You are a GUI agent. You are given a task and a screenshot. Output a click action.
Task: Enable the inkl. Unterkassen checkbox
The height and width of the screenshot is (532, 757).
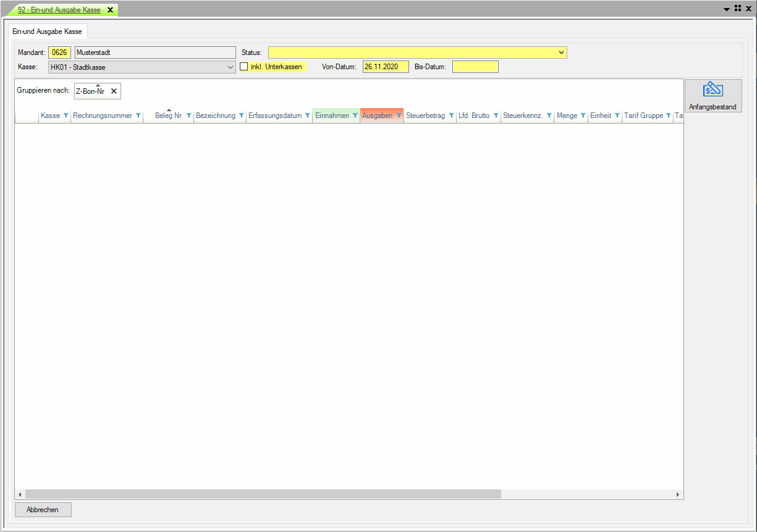click(x=244, y=67)
